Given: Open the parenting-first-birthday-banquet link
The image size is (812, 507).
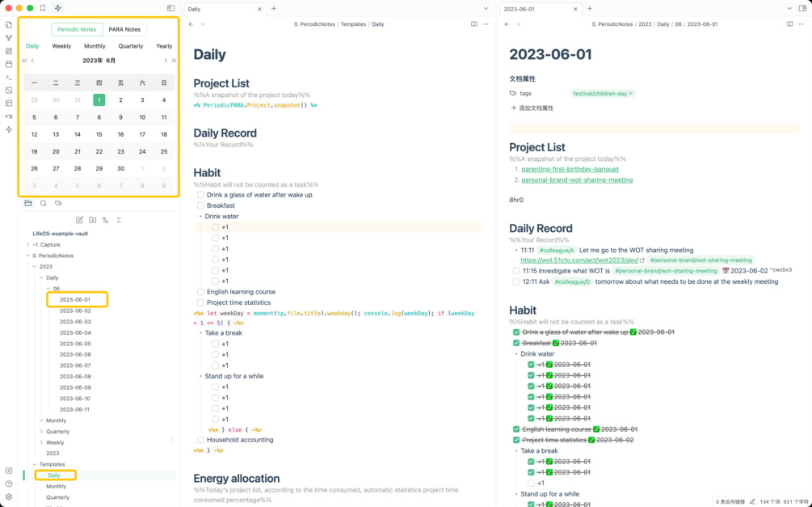Looking at the screenshot, I should click(570, 169).
